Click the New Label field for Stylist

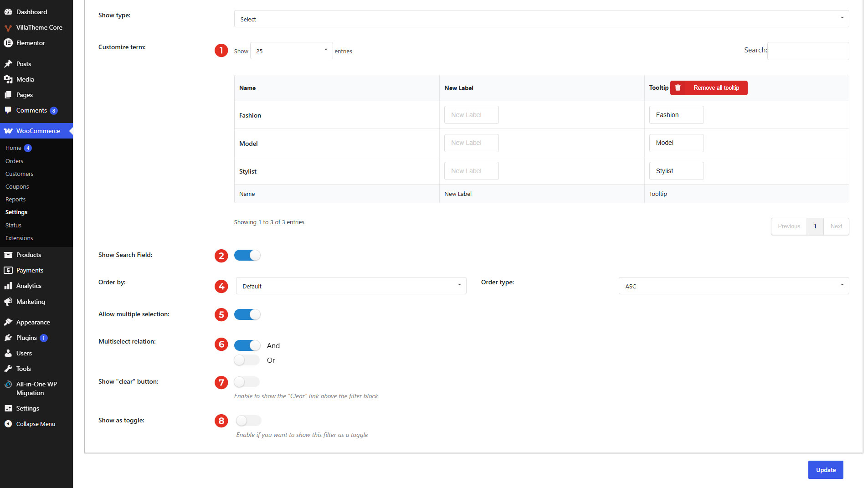[471, 171]
